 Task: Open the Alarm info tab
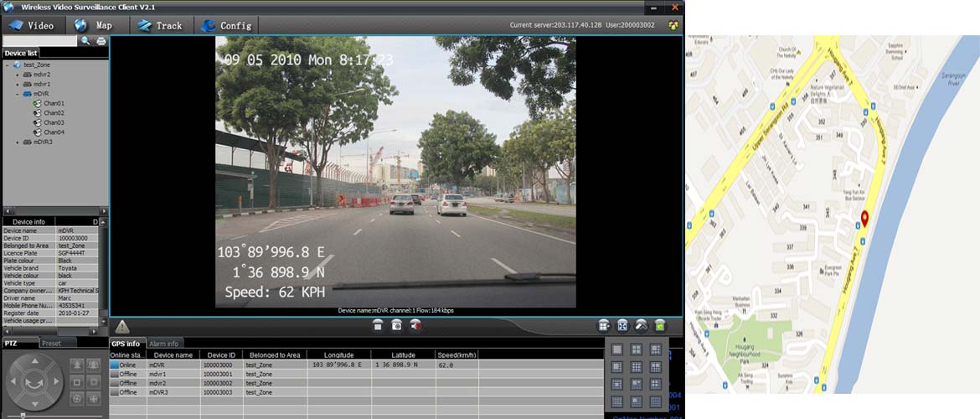[x=163, y=344]
